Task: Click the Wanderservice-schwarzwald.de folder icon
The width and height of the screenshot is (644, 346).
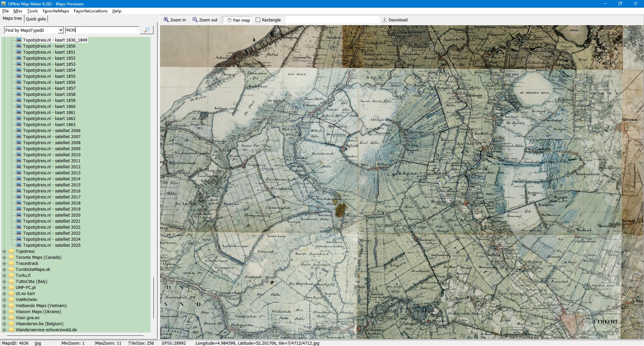Action: pos(11,330)
